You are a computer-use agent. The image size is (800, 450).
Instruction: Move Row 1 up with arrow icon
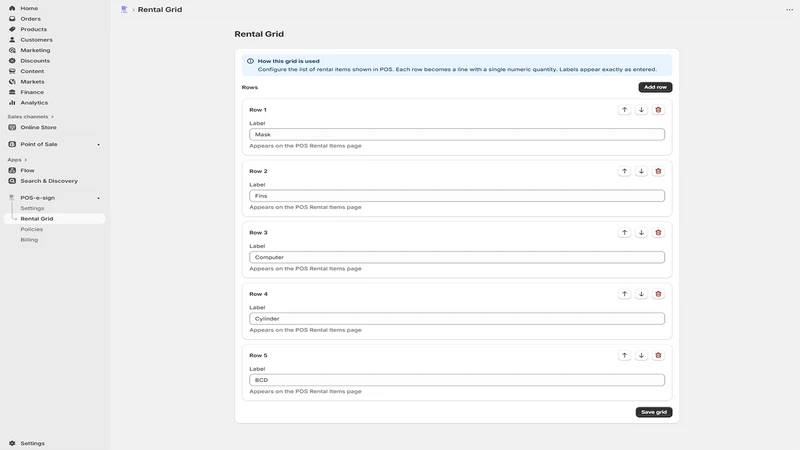coord(624,110)
